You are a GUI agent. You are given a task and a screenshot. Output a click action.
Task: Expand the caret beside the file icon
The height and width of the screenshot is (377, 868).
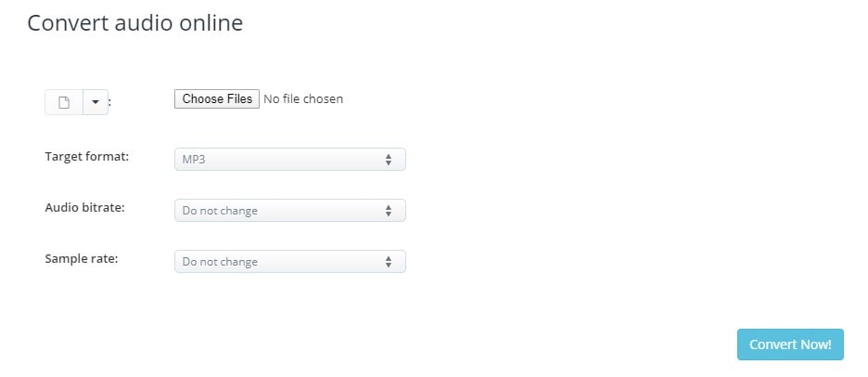[x=96, y=102]
